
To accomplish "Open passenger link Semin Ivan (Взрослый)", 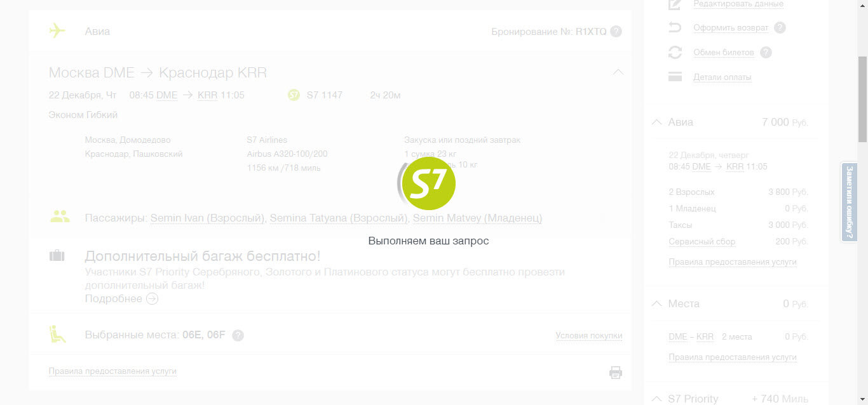I will [x=206, y=218].
